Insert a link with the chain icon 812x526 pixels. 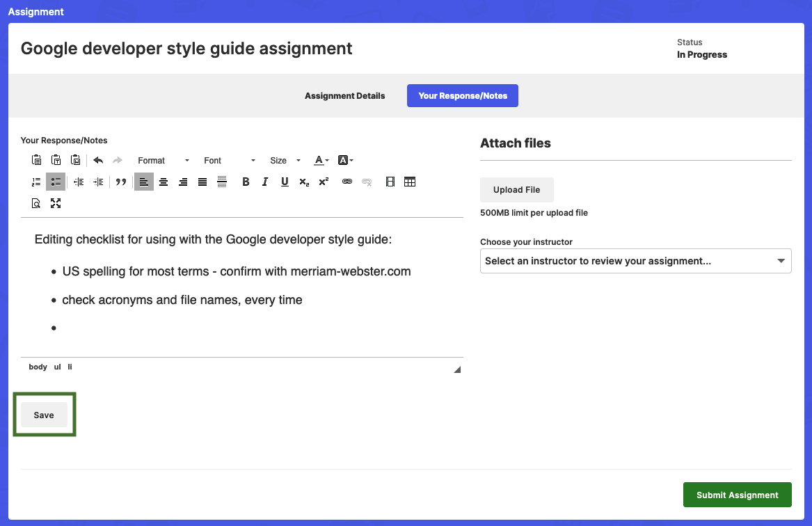pyautogui.click(x=347, y=182)
